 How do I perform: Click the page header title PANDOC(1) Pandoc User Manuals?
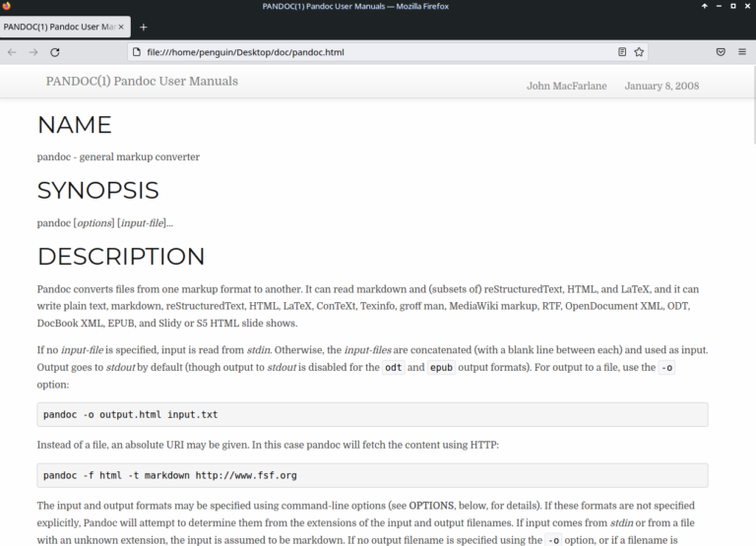pyautogui.click(x=142, y=81)
